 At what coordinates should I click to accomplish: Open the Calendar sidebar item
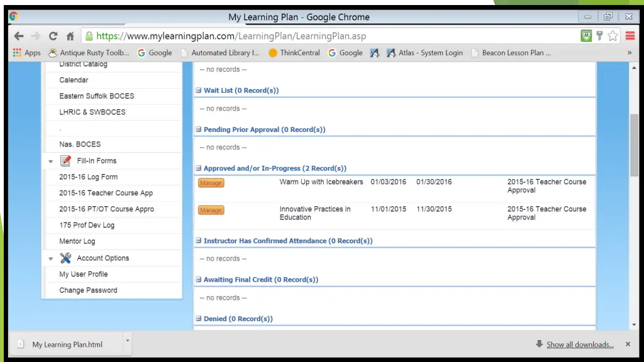(74, 80)
